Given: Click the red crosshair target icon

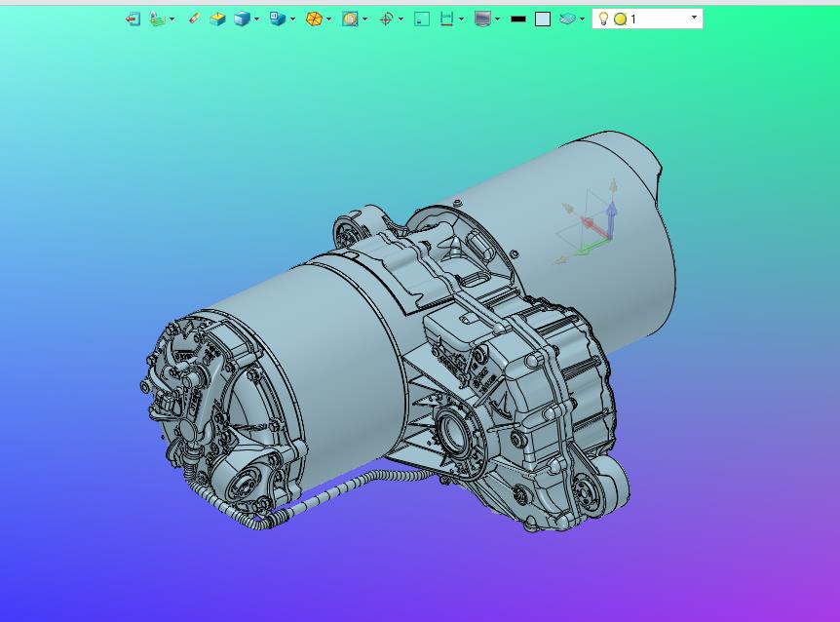Looking at the screenshot, I should [386, 19].
